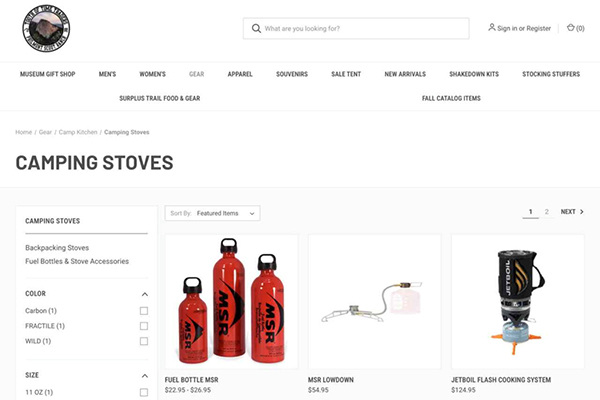Check the FRACTILE color filter
Screen dimensions: 600x400
coord(144,326)
